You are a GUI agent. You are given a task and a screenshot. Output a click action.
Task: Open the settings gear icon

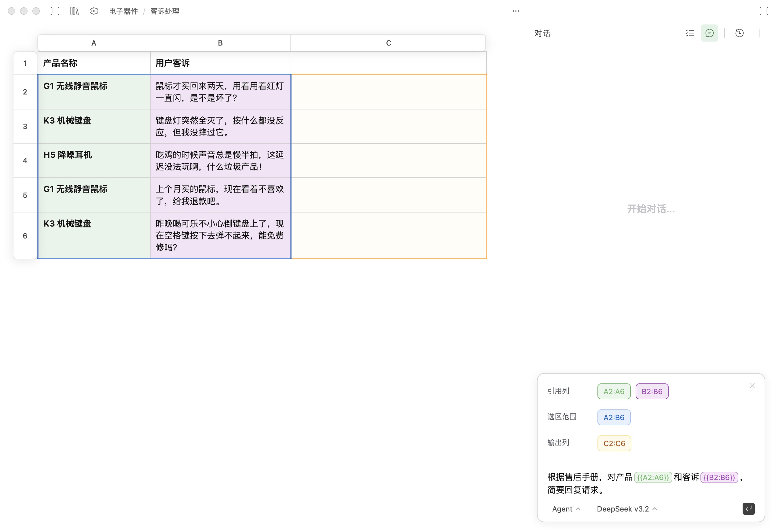(94, 11)
